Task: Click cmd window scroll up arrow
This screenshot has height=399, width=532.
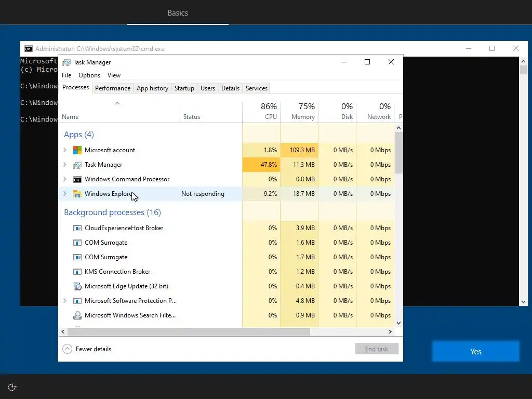Action: (x=523, y=61)
